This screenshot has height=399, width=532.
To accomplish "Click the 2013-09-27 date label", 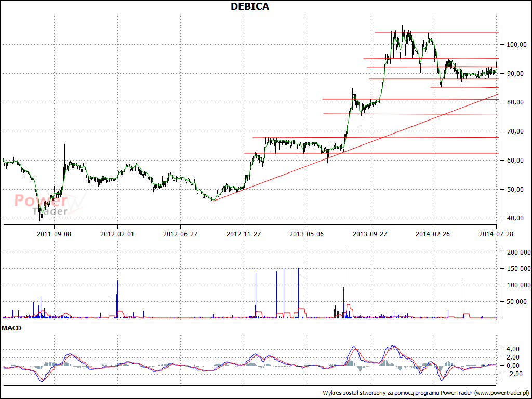I will 370,234.
